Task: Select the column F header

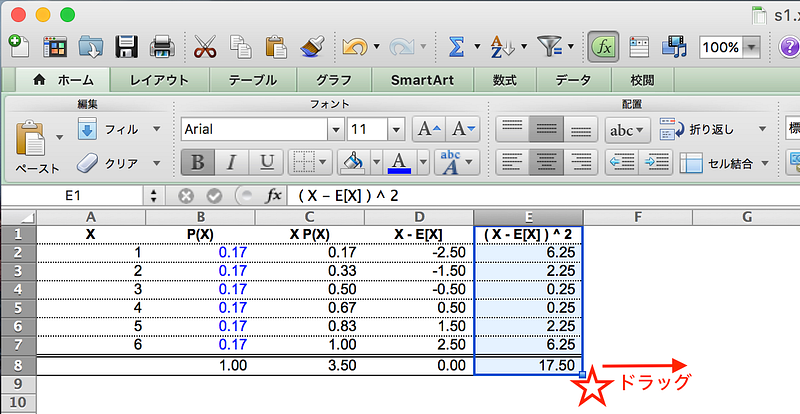Action: [638, 217]
